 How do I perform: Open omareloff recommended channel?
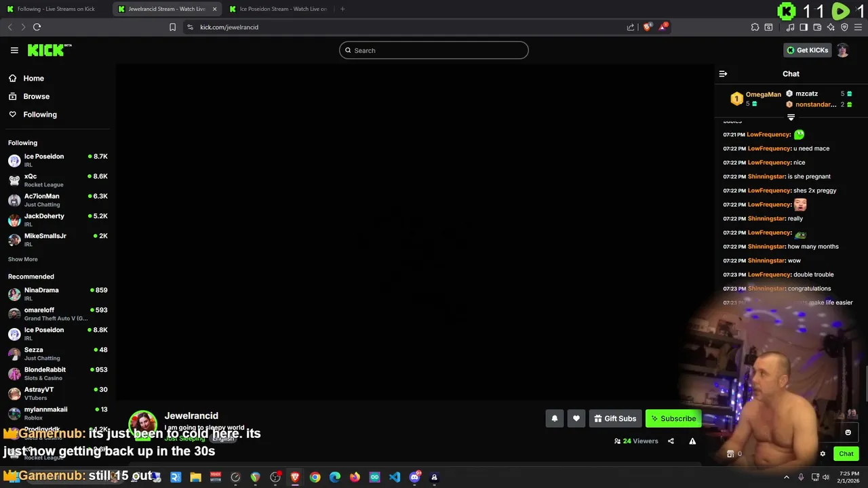58,314
